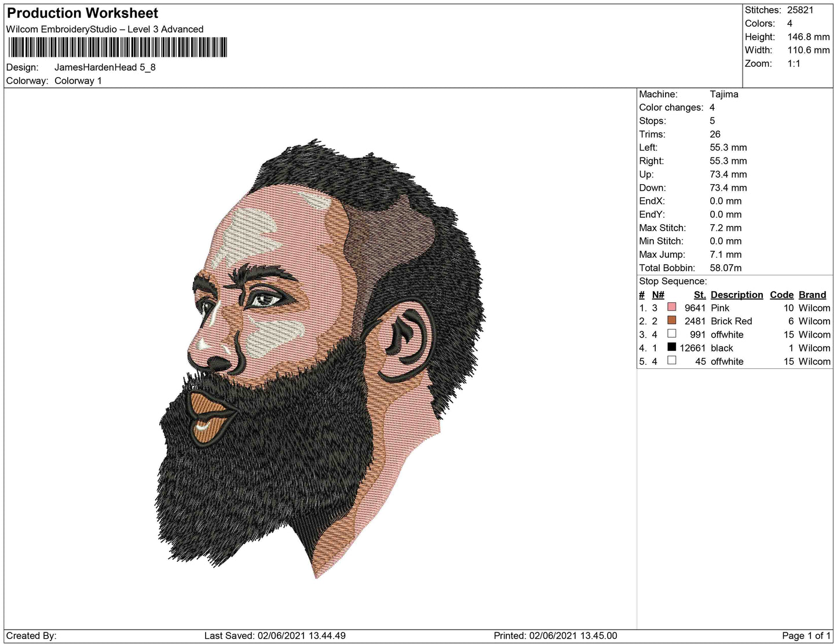The width and height of the screenshot is (837, 644).
Task: Click the 'Color changes:' label
Action: click(x=671, y=107)
